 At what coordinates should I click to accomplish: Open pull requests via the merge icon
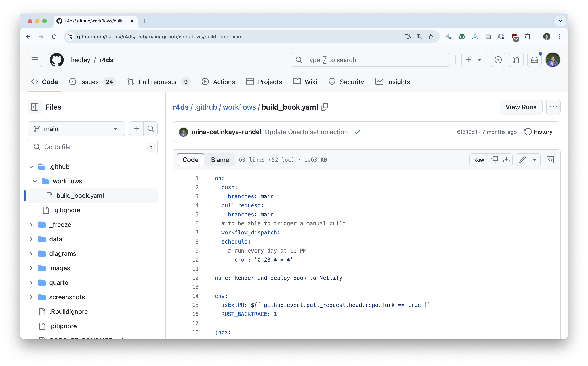coord(516,60)
